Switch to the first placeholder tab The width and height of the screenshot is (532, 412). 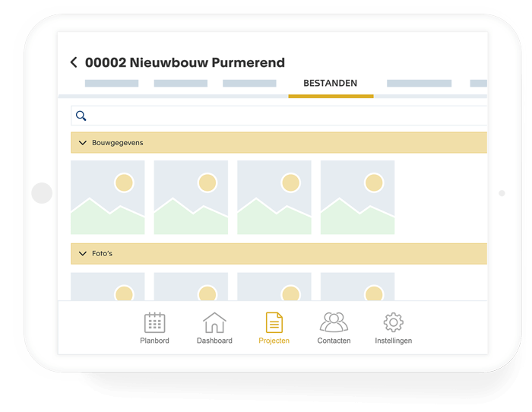pos(112,84)
